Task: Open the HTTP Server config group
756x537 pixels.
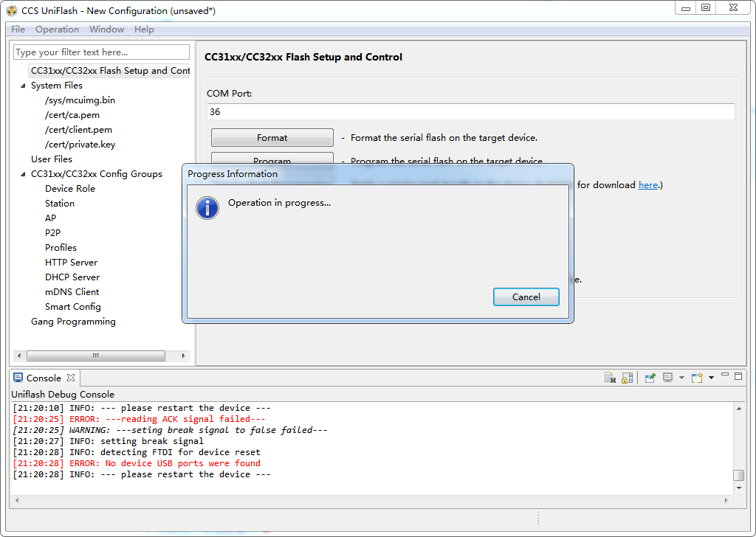Action: (71, 263)
